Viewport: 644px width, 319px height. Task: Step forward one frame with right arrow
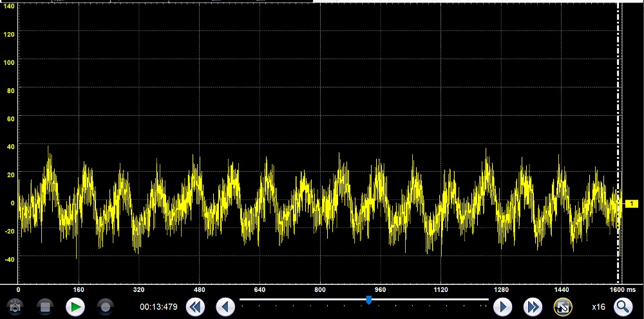click(502, 307)
